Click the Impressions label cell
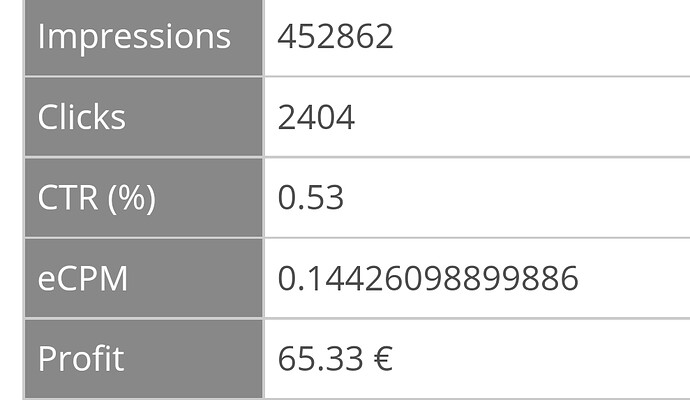Screen dimensions: 690x420 pyautogui.click(x=134, y=37)
